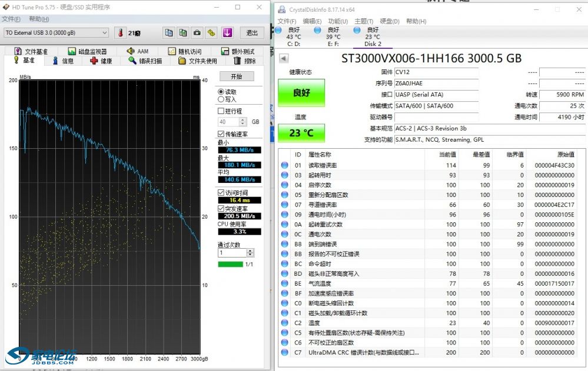Click the back arrow in CrystalDiskInfo
588x371 pixels.
tap(284, 58)
